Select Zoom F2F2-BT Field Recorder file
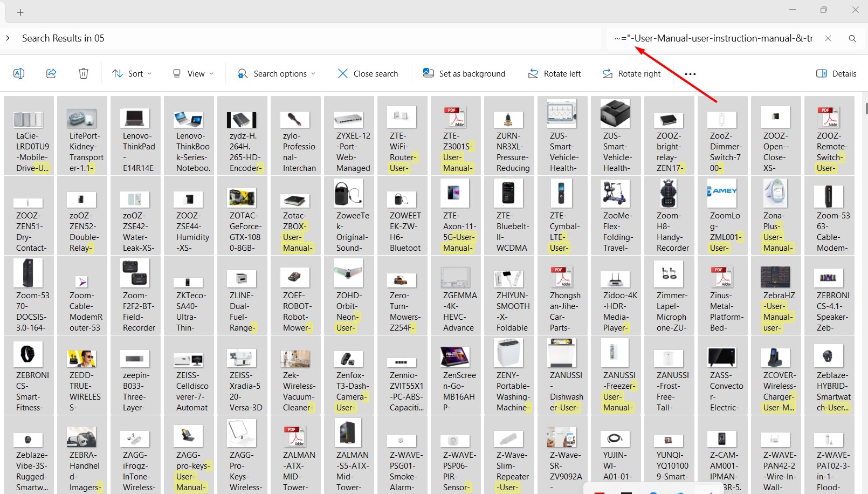Viewport: 868px width, 494px height. click(x=136, y=296)
